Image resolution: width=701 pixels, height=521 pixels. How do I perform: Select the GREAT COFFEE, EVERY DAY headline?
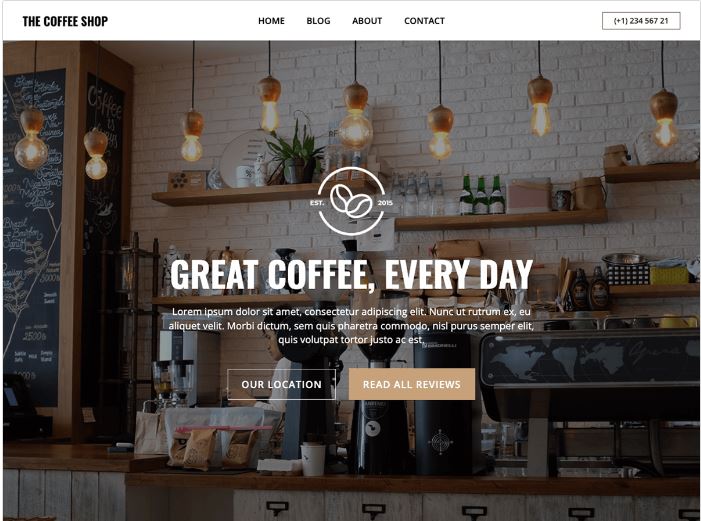[x=351, y=274]
